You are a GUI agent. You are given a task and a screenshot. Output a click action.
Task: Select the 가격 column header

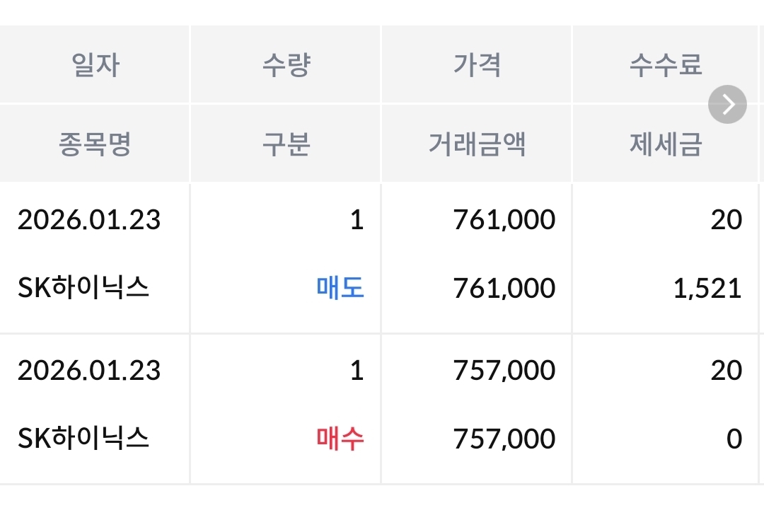point(477,65)
